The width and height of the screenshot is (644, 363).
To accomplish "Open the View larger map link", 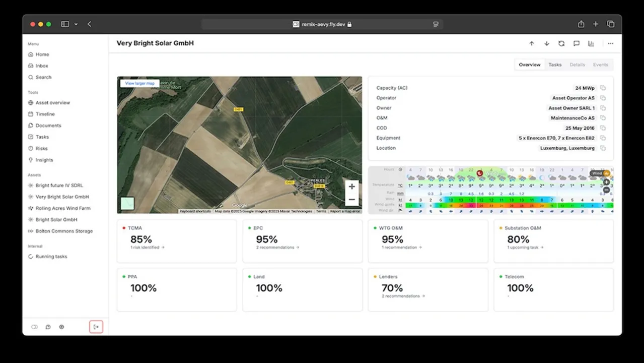I will pyautogui.click(x=139, y=83).
